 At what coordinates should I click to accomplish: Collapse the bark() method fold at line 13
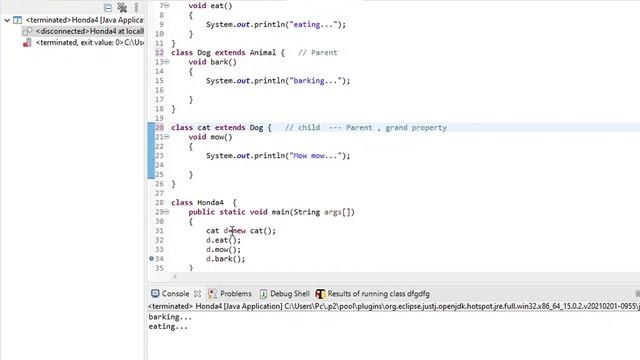point(167,62)
